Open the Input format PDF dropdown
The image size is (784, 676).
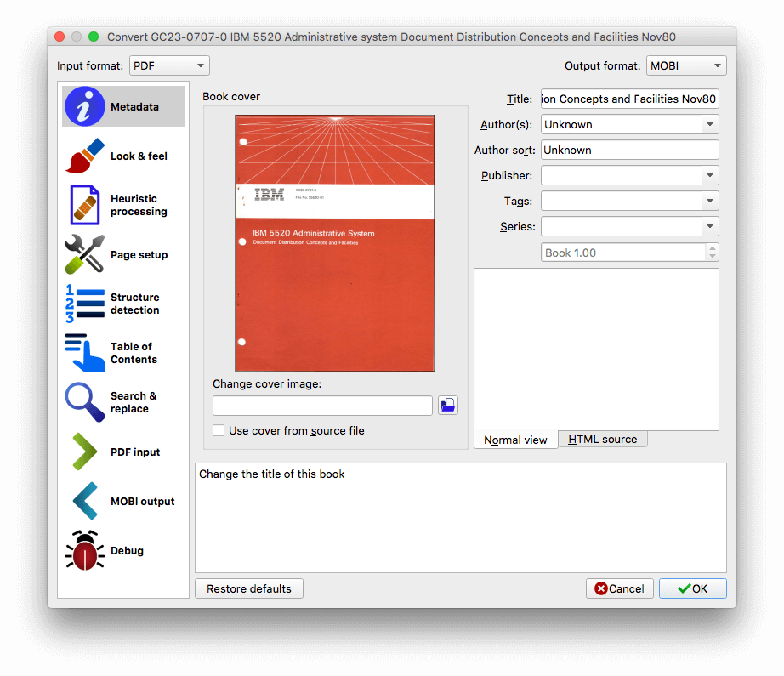click(x=169, y=65)
